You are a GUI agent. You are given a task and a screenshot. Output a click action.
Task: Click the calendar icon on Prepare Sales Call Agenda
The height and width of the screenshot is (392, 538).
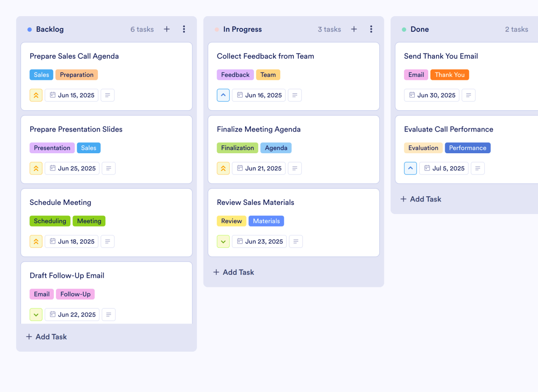(52, 95)
